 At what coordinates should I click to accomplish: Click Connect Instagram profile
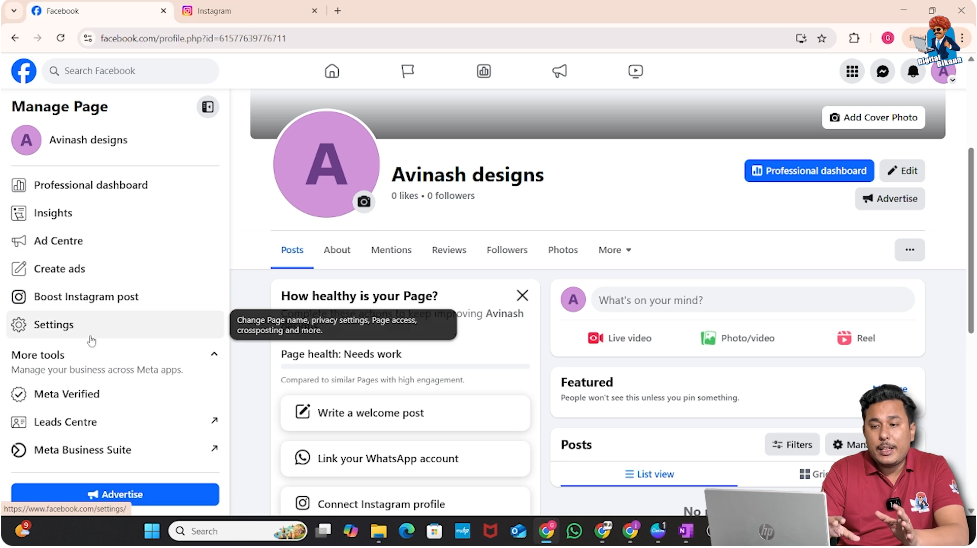click(x=405, y=502)
